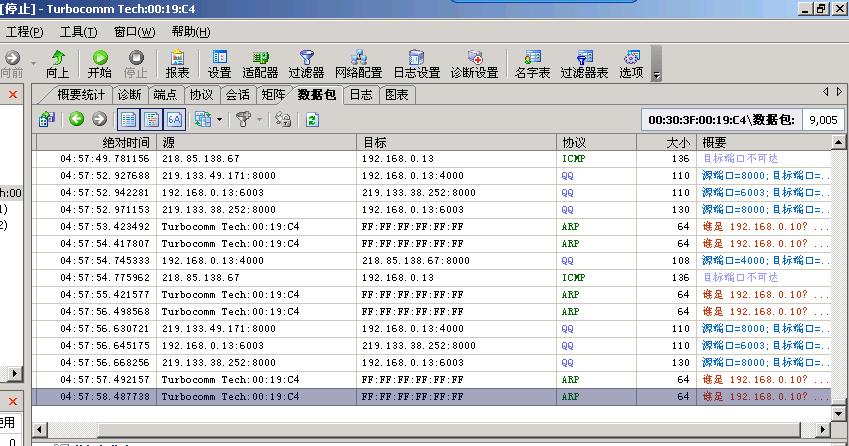Select the packet row at 04:57:54.745333
Image resolution: width=849 pixels, height=446 pixels.
tap(431, 260)
